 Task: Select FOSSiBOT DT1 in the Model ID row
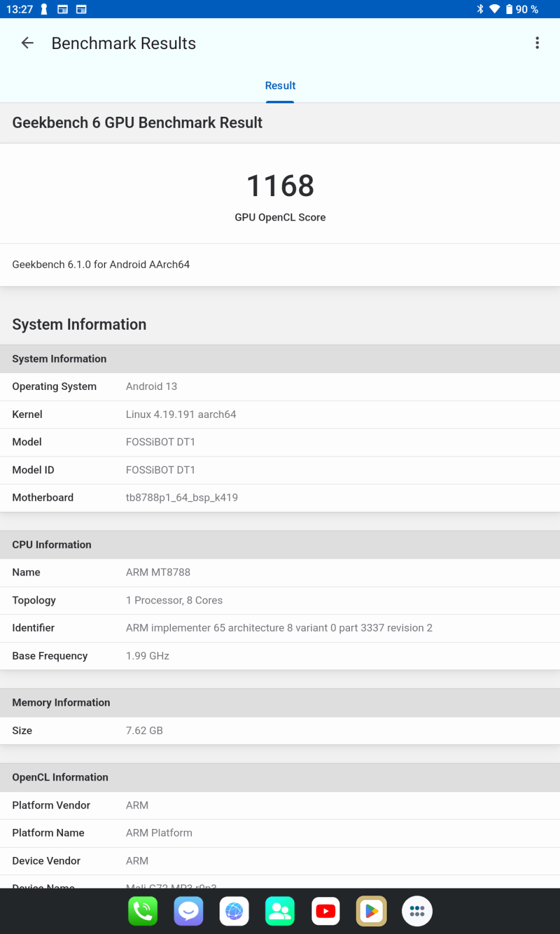click(160, 470)
